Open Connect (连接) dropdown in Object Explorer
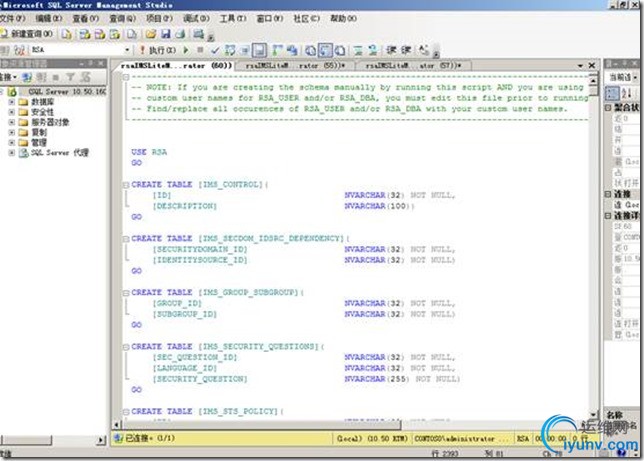Screen dimensions: 644x461 (8, 77)
